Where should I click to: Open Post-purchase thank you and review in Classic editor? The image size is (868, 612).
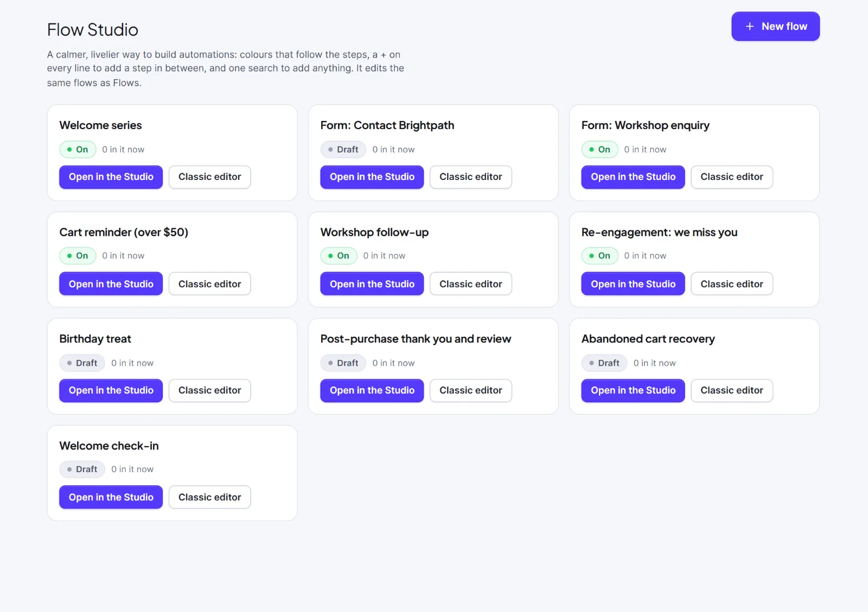coord(470,390)
